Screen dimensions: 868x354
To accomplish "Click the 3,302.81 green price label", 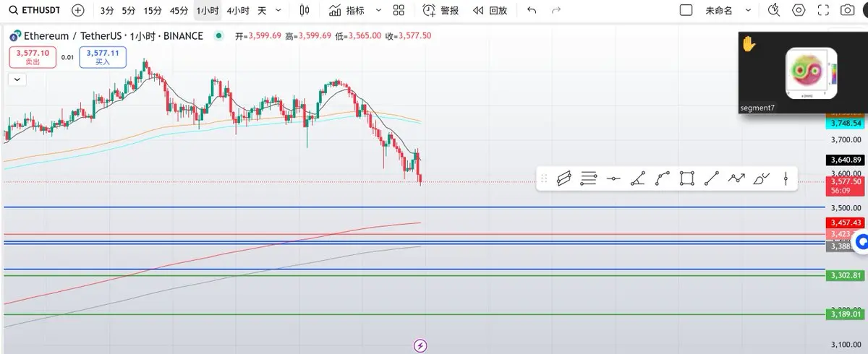I will pyautogui.click(x=846, y=275).
